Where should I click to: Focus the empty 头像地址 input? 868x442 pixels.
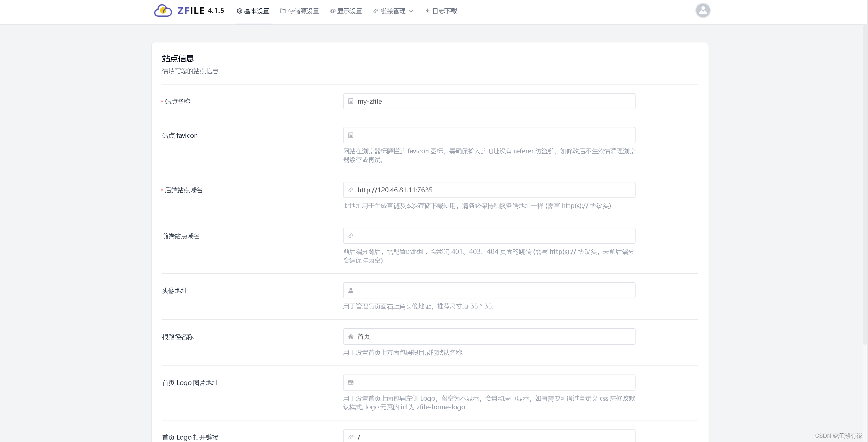point(489,290)
